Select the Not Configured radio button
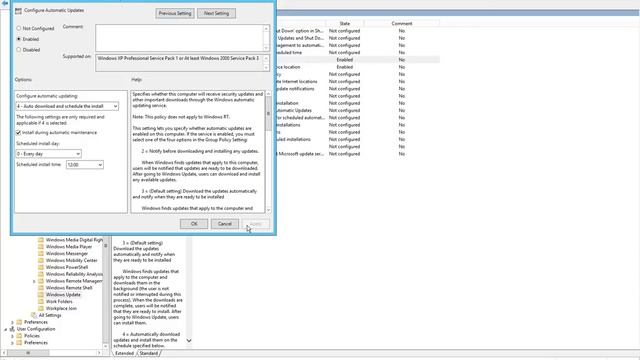 [x=18, y=29]
